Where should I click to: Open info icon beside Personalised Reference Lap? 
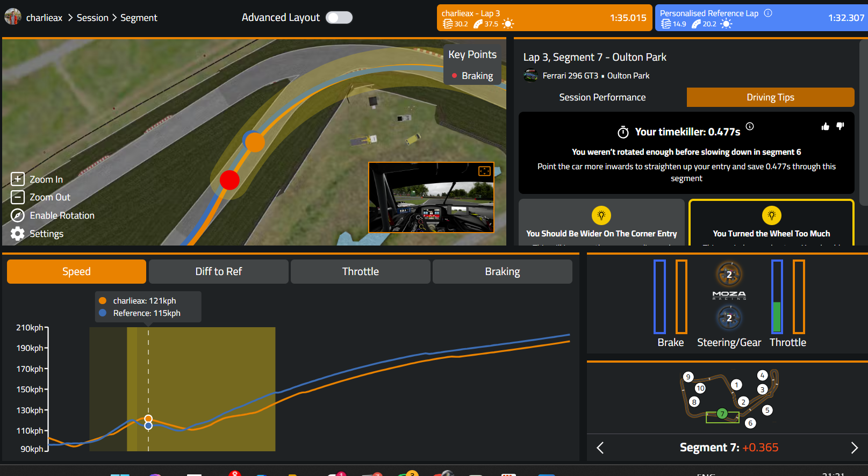click(768, 13)
